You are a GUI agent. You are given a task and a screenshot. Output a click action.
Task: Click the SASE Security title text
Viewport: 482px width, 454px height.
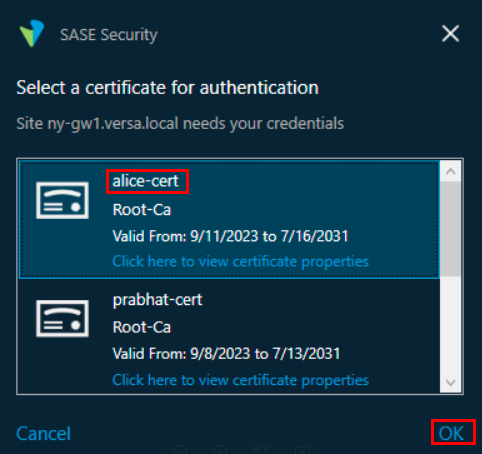[109, 35]
